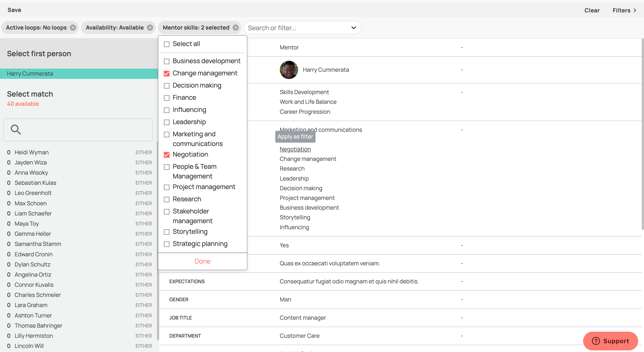Click the Negotiation skill link

[295, 149]
